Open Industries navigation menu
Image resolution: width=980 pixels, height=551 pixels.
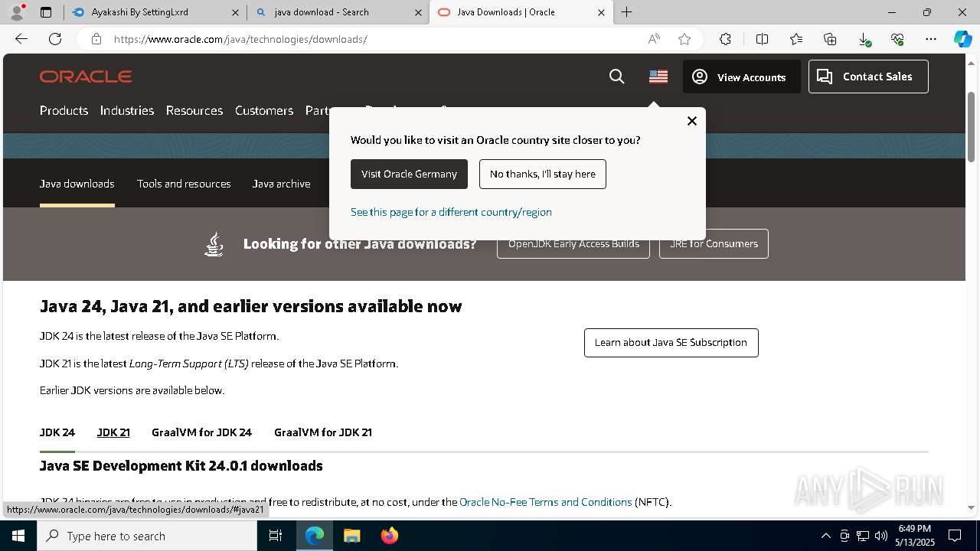click(x=127, y=110)
